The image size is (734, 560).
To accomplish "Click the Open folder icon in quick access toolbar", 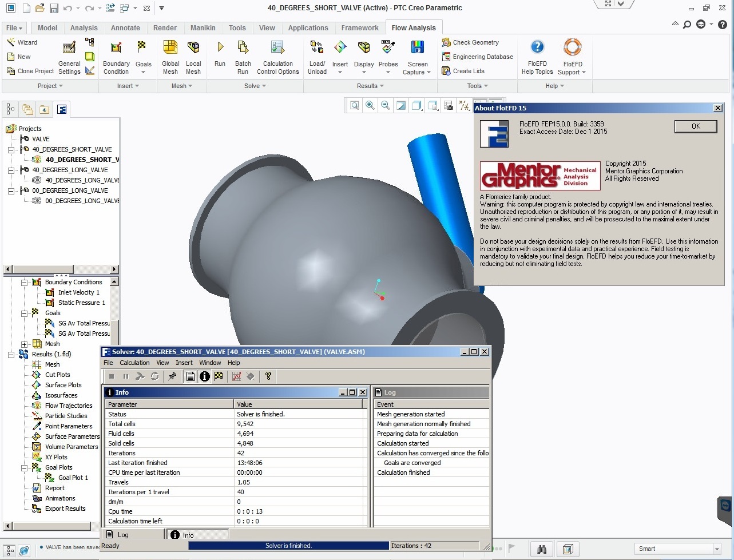I will coord(39,8).
